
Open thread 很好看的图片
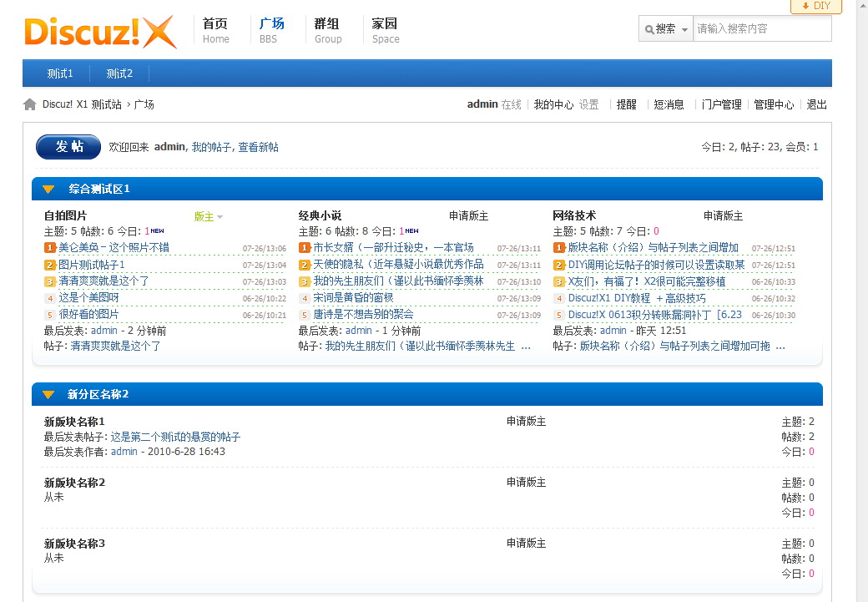(x=89, y=314)
